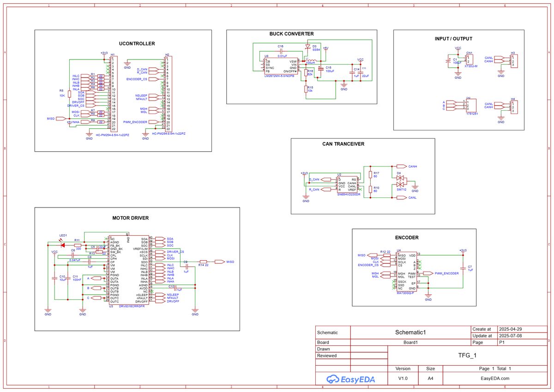Click the +3V3 power flag in ENCODER block
Image resolution: width=554 pixels, height=392 pixels.
click(463, 250)
